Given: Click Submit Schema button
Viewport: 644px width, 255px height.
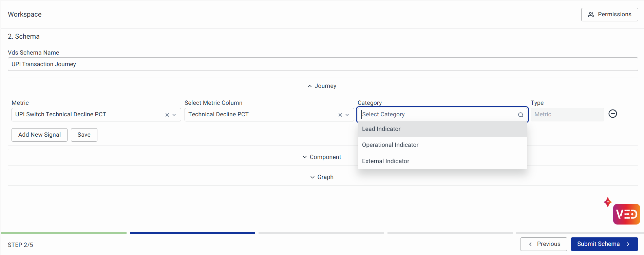Looking at the screenshot, I should [x=604, y=244].
